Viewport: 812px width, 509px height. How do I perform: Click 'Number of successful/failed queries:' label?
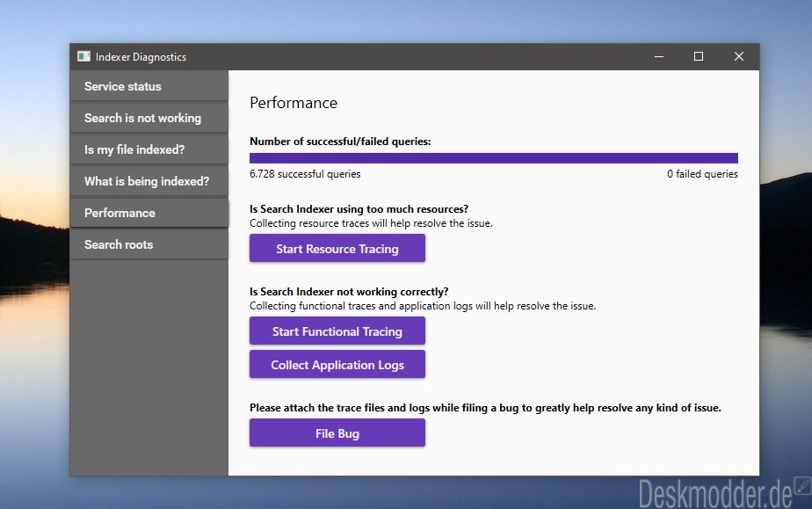click(340, 142)
